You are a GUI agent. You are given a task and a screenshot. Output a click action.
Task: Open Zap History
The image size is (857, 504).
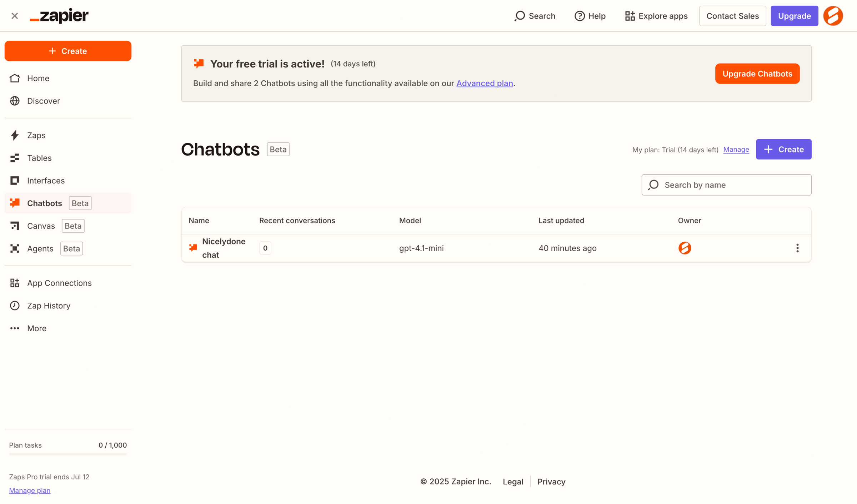(68, 306)
